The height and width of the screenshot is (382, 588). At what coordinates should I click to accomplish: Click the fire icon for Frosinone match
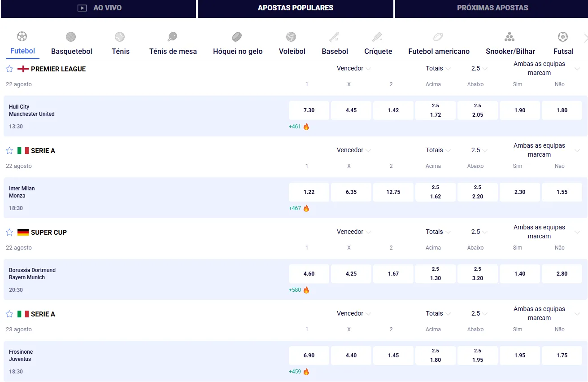pyautogui.click(x=306, y=372)
